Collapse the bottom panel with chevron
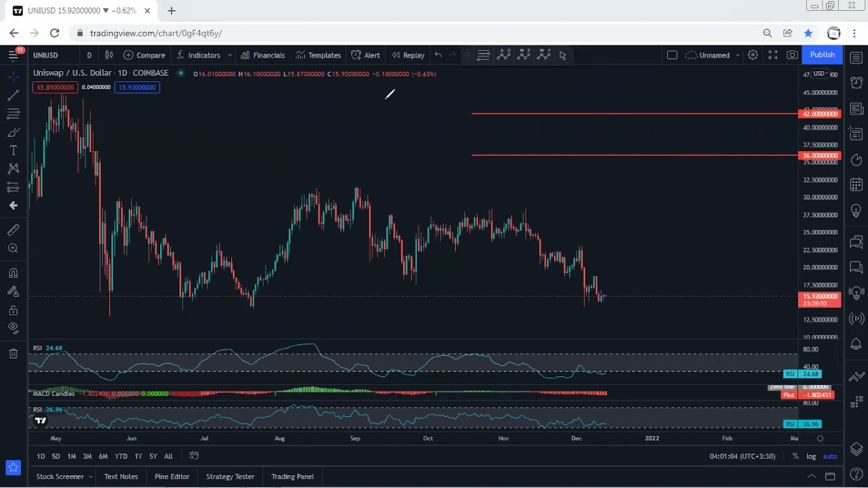Image resolution: width=868 pixels, height=488 pixels. (x=811, y=476)
